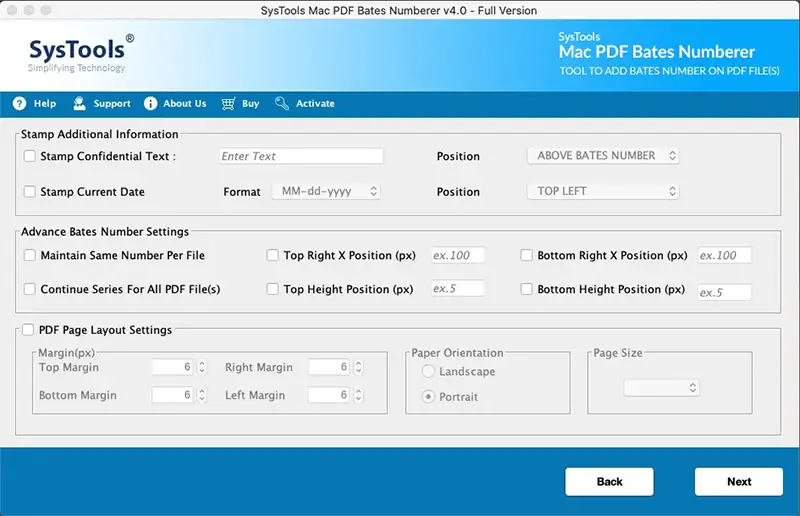Click the Help question mark icon
This screenshot has width=800, height=516.
(x=19, y=104)
